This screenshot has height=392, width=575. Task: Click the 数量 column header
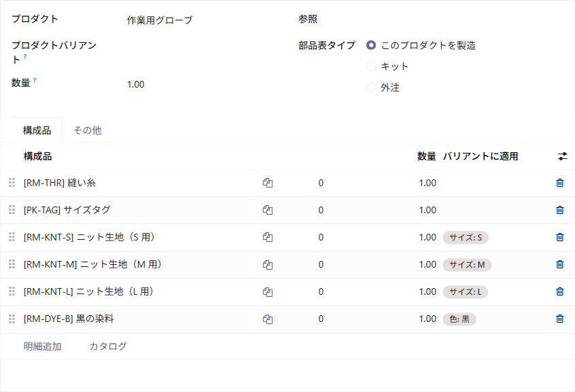[426, 156]
